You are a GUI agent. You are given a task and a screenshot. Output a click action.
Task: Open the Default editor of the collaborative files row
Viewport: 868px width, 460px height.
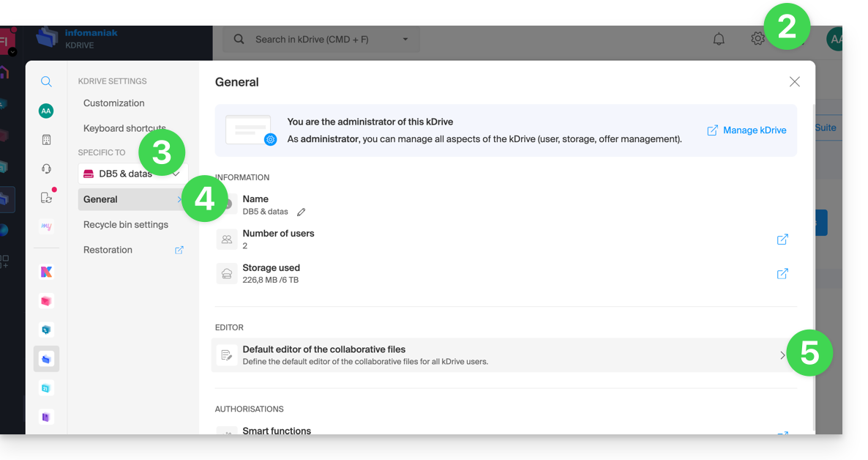coord(506,355)
